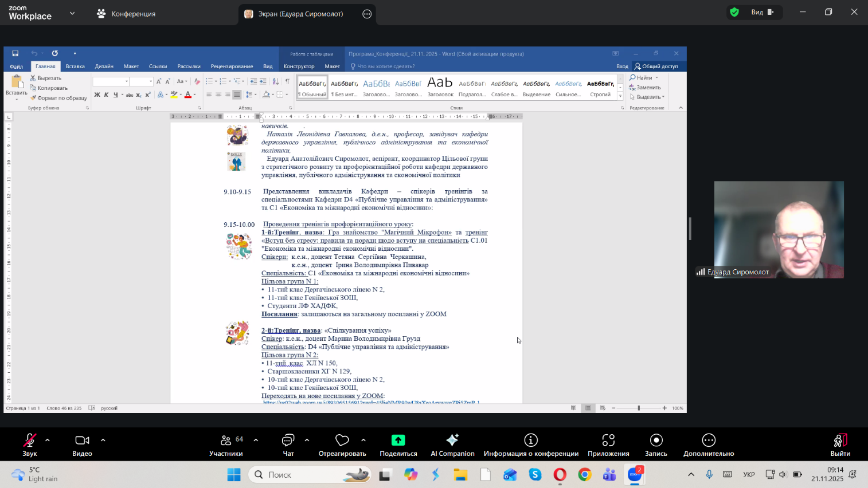Open the Zoom Workplace dropdown chevron
This screenshot has height=488, width=868.
[x=72, y=13]
